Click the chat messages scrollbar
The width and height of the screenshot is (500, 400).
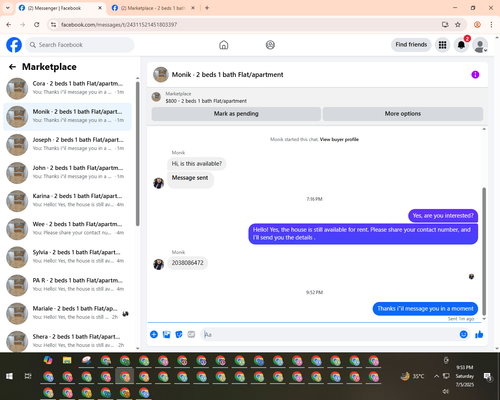coord(484,251)
